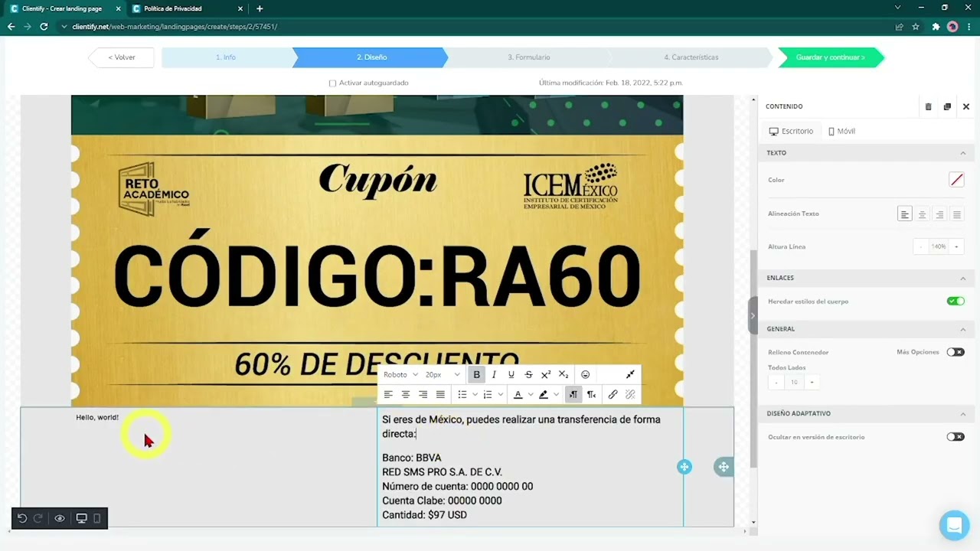Delete content with the trash icon
This screenshot has height=551, width=980.
929,107
